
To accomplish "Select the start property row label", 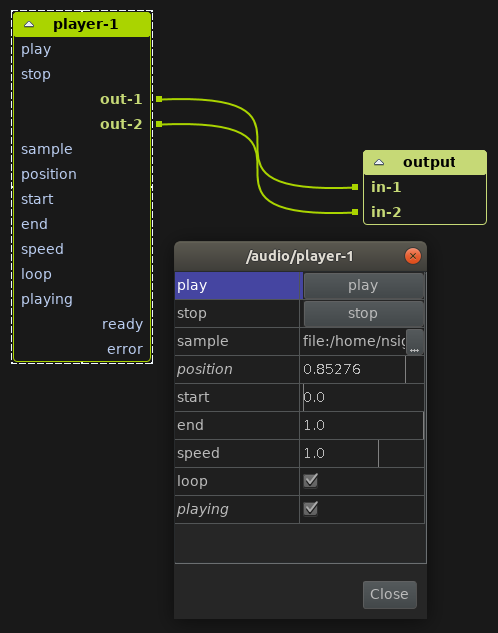I will (237, 397).
